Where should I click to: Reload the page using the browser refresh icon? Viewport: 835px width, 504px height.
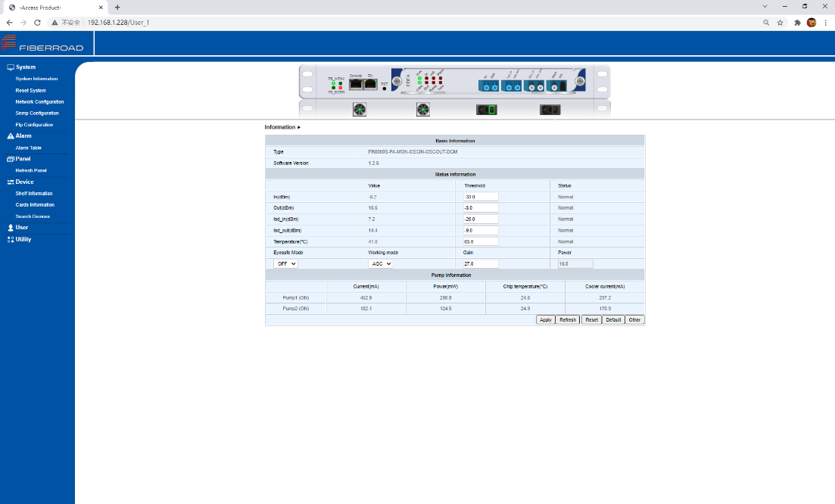37,23
